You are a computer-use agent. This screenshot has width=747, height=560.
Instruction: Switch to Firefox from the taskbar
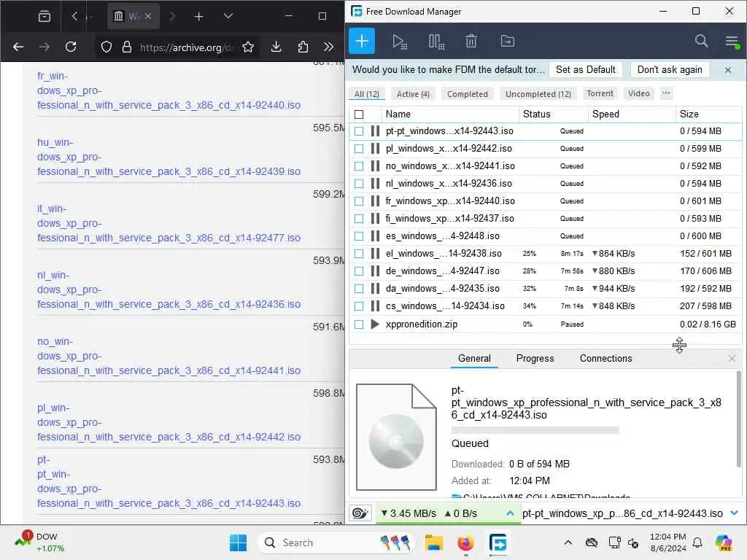click(x=465, y=542)
